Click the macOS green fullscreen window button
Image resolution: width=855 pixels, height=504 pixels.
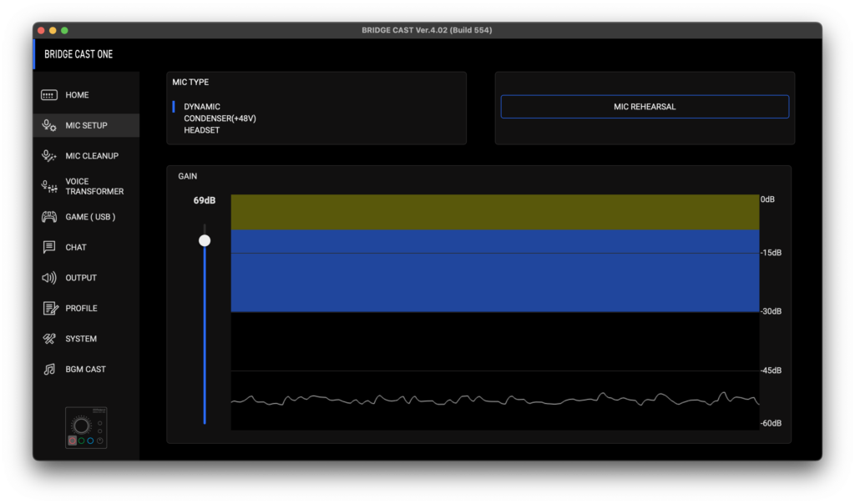(64, 30)
